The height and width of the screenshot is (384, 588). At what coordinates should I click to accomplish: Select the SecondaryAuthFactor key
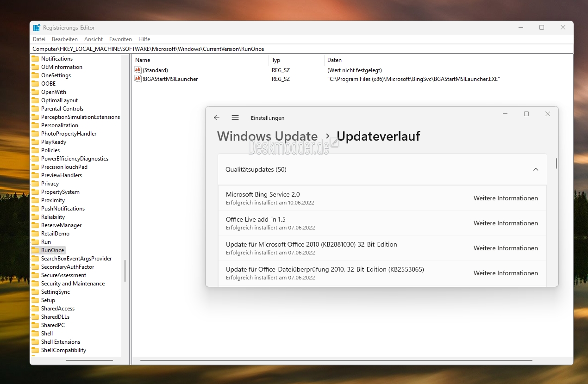(68, 267)
